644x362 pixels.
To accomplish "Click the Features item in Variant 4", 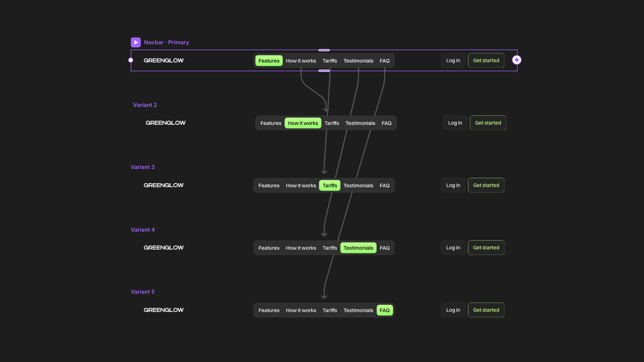I will [269, 248].
